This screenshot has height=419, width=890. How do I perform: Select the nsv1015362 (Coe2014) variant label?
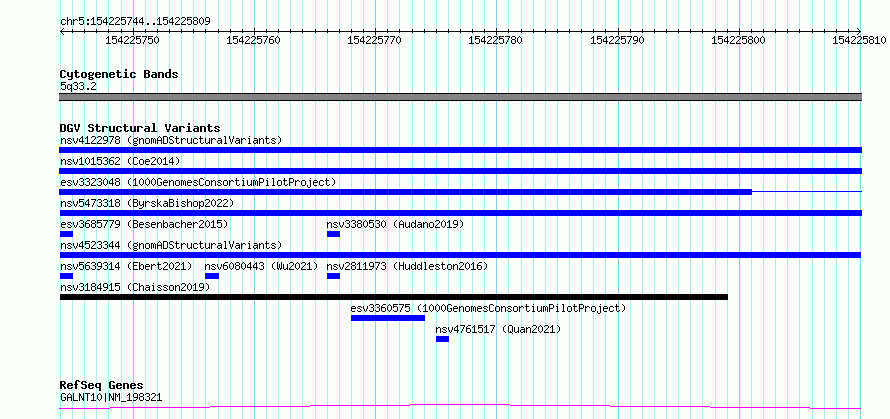click(x=120, y=161)
